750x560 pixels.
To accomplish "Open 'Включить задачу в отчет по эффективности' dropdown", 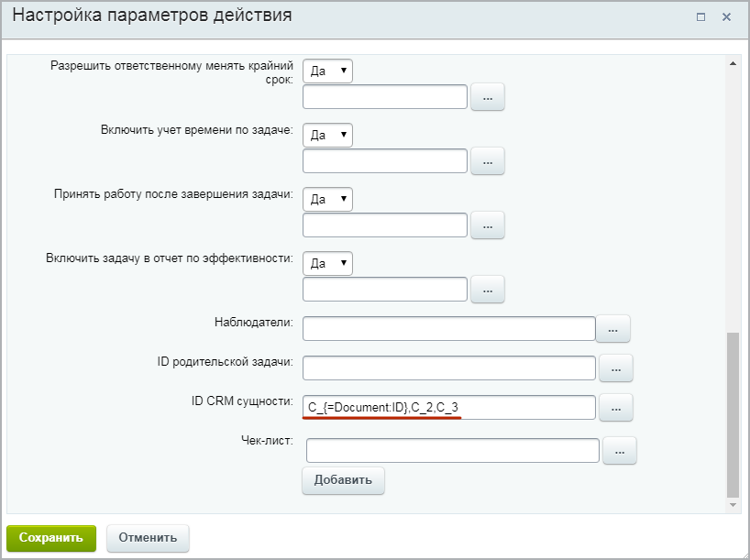I will click(x=327, y=263).
